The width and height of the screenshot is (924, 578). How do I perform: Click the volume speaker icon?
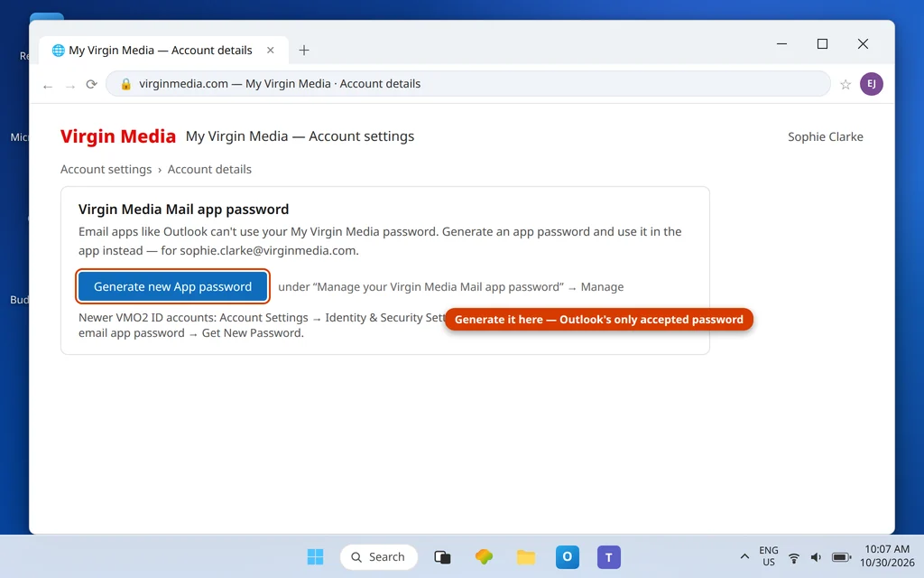click(x=816, y=557)
